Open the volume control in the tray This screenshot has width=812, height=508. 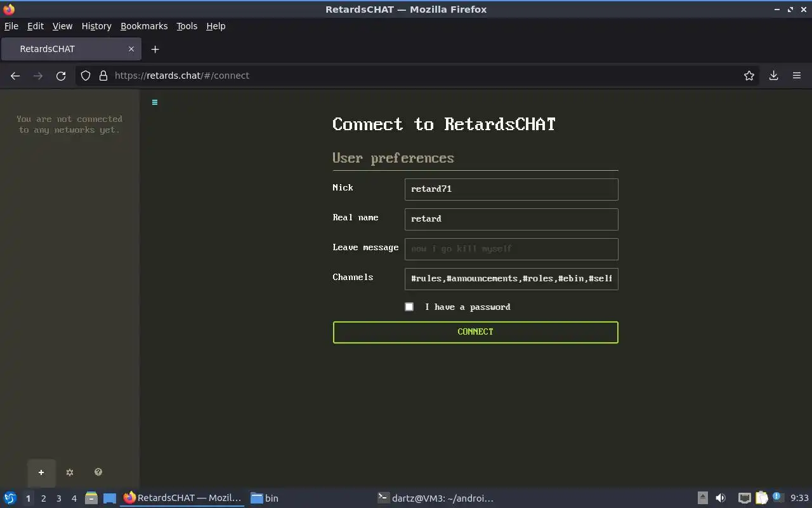pyautogui.click(x=721, y=498)
